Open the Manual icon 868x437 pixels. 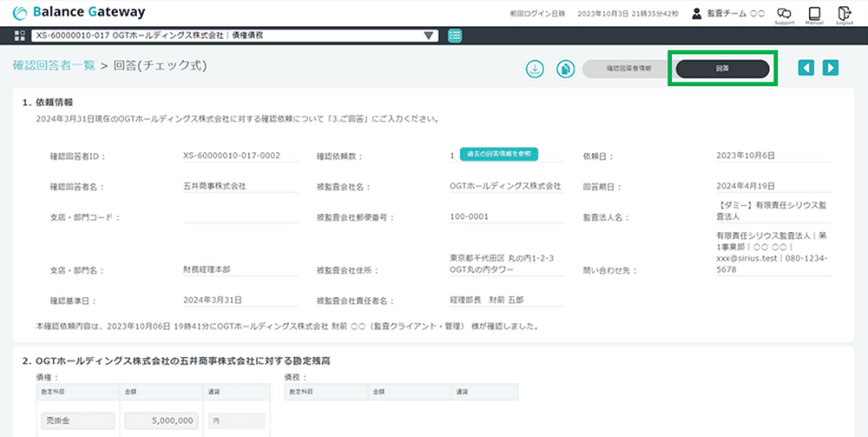(x=814, y=14)
